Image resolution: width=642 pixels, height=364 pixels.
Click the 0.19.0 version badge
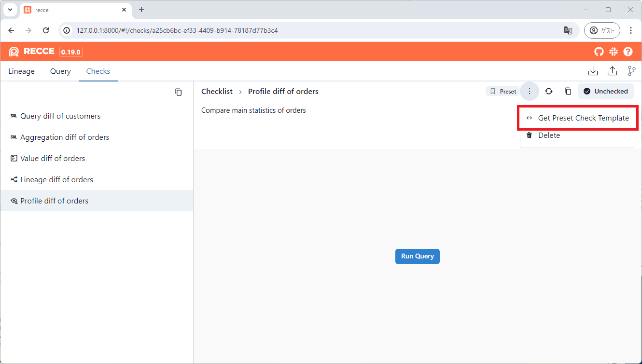(71, 52)
